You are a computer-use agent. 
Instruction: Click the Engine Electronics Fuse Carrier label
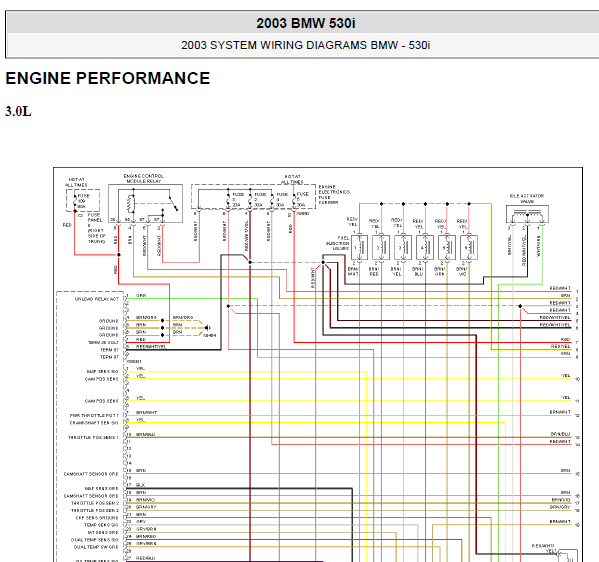coord(334,194)
